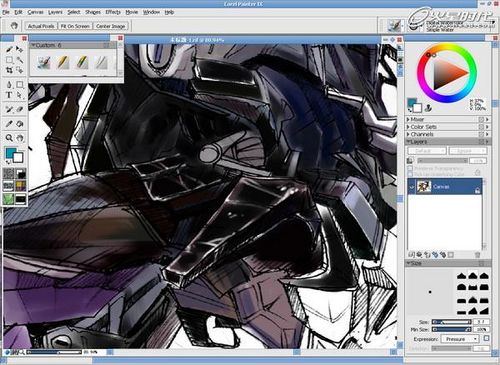Open the Gradient selector in toolbox
Viewport: 500px width, 365px height.
21,173
